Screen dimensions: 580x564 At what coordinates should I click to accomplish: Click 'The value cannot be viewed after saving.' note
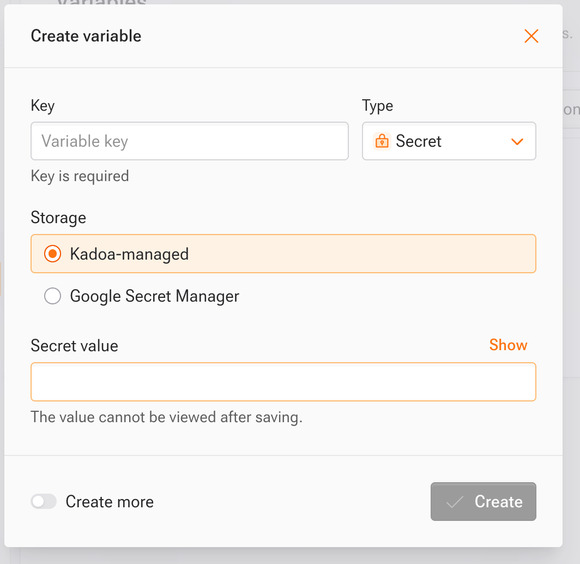point(166,417)
